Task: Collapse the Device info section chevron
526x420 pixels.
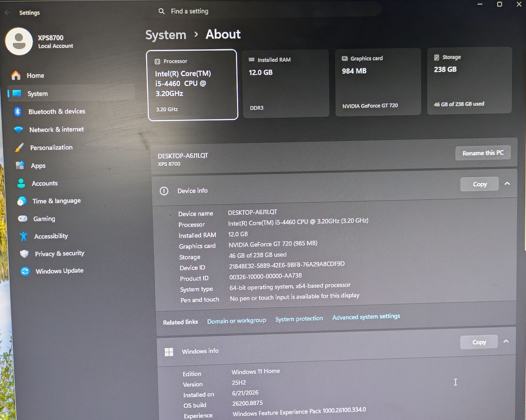Action: (507, 183)
